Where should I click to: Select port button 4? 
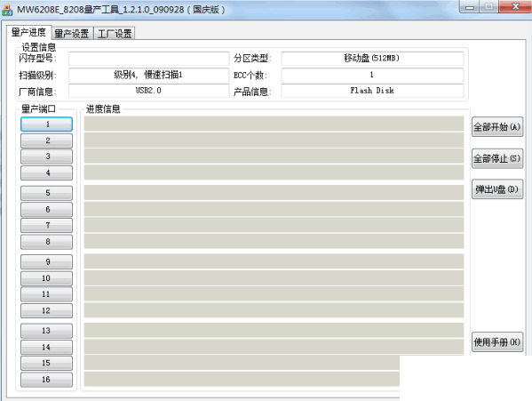pyautogui.click(x=46, y=172)
